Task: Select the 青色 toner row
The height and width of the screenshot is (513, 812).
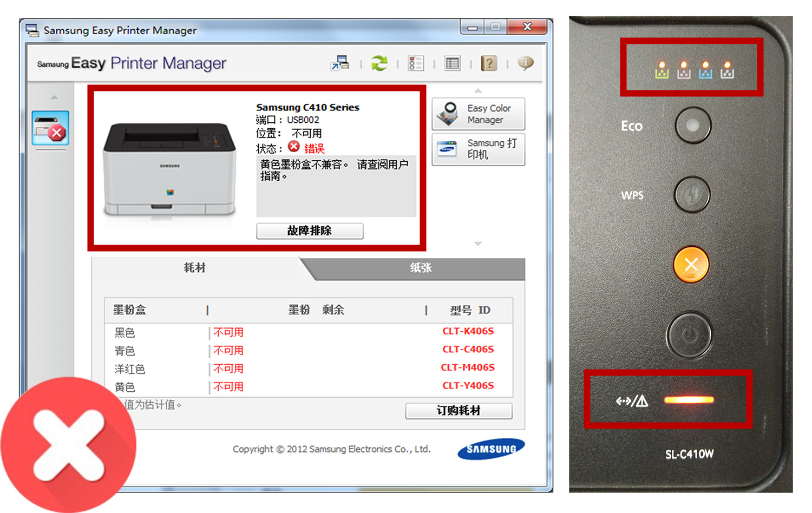Action: tap(308, 351)
